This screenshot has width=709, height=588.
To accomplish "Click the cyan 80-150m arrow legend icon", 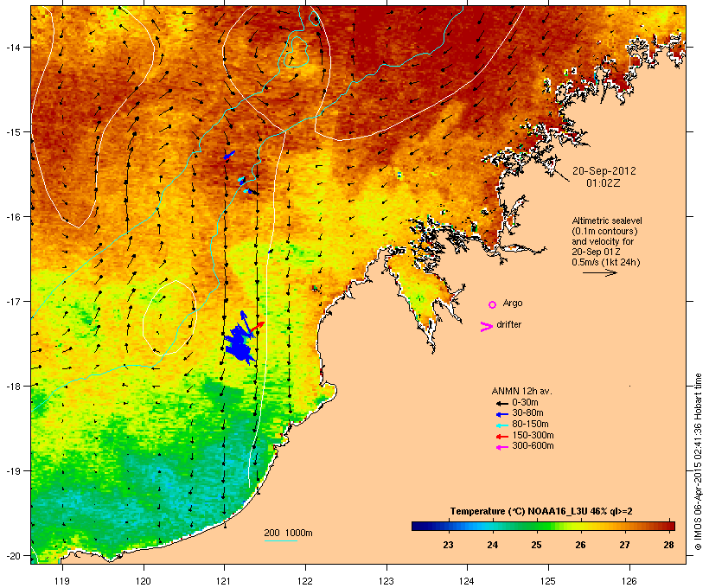I will (x=501, y=425).
